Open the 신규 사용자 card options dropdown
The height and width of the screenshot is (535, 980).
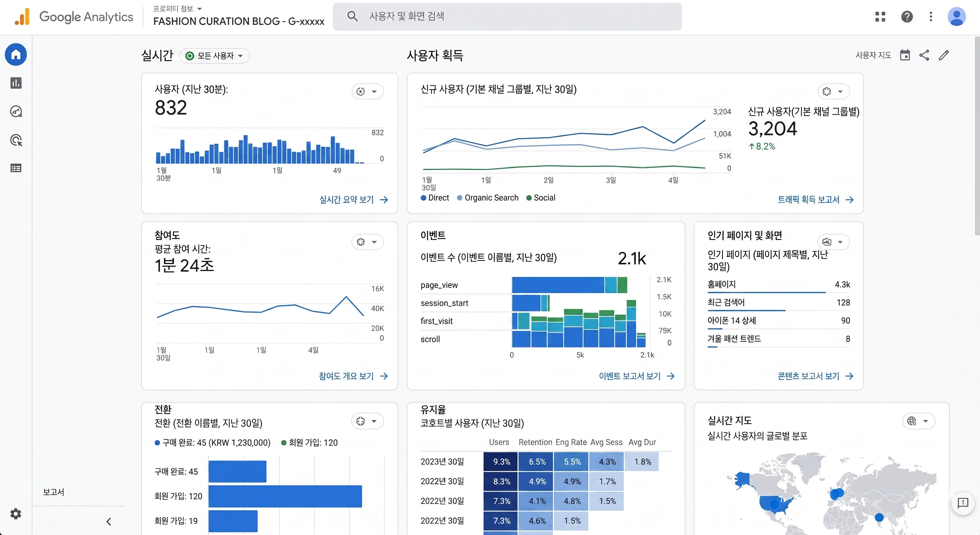click(x=833, y=91)
